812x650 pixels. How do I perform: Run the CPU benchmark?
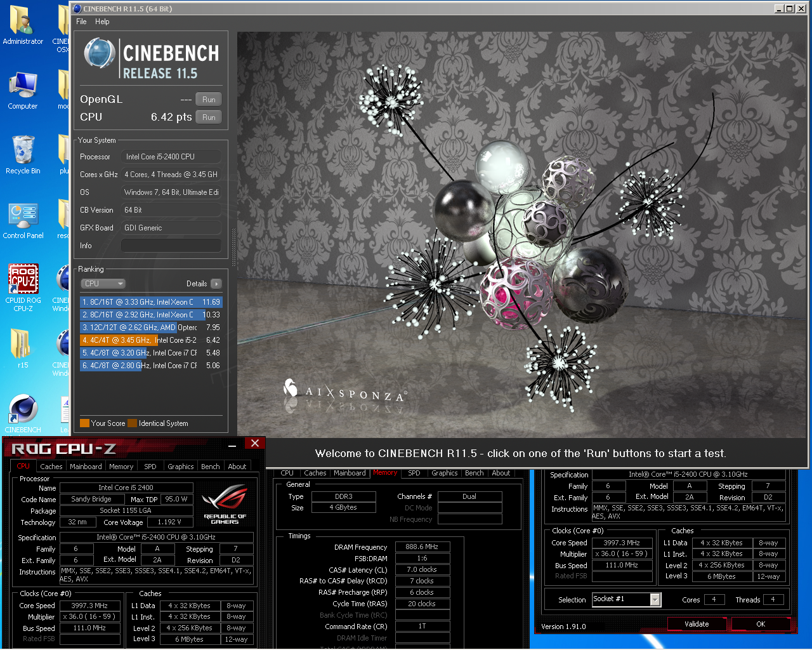[x=209, y=117]
